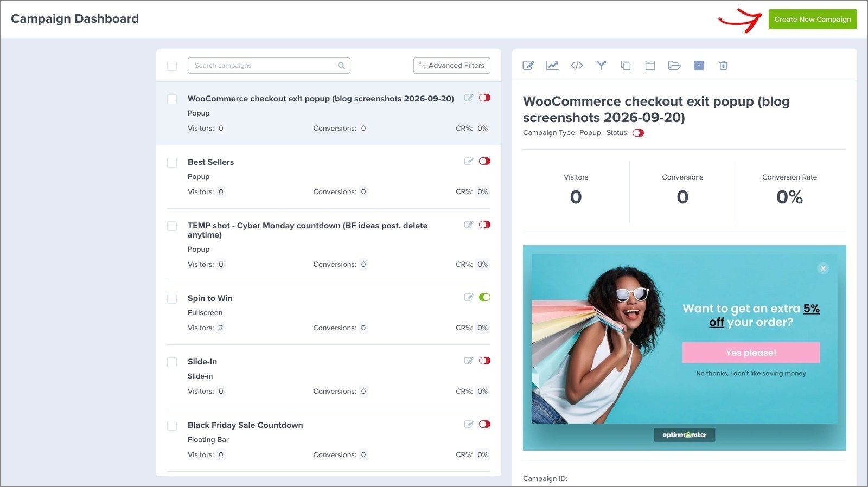Open the Spin to Win campaign title
The height and width of the screenshot is (487, 868).
[210, 298]
